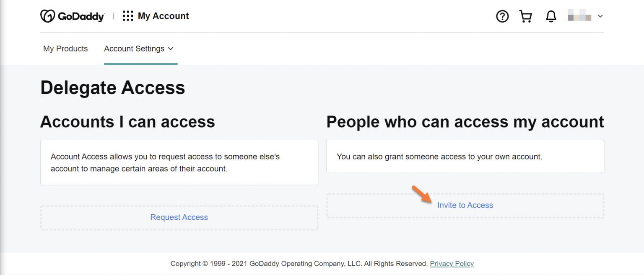Open the shopping cart icon
Image resolution: width=644 pixels, height=275 pixels.
(x=526, y=16)
